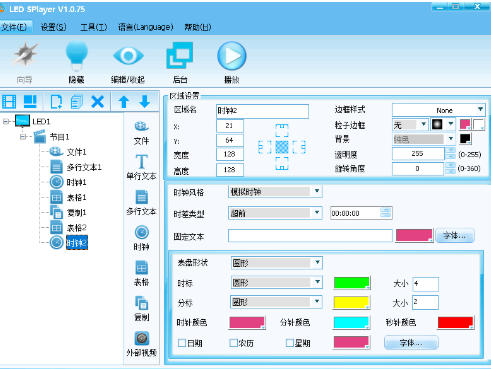Screen dimensions: 491x369
Task: Align region to top with the top icon
Action: [282, 130]
